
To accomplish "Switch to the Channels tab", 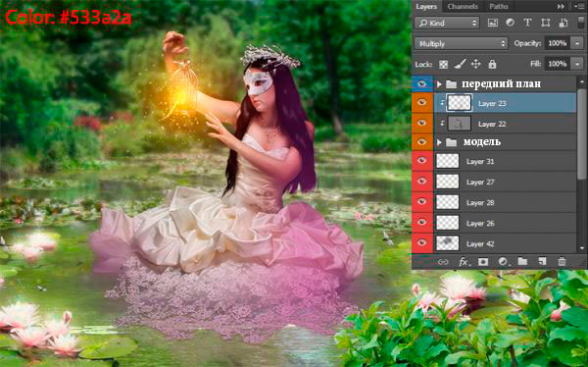I will click(x=463, y=7).
